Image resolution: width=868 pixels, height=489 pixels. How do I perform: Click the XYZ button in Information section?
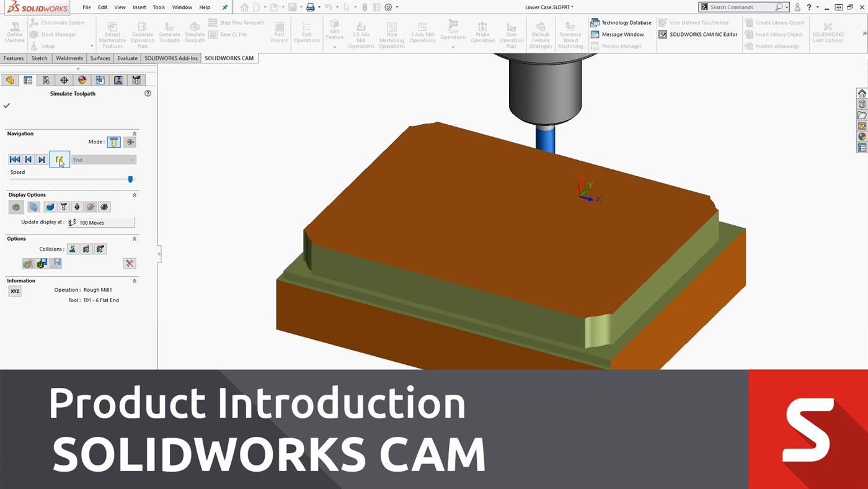click(14, 291)
